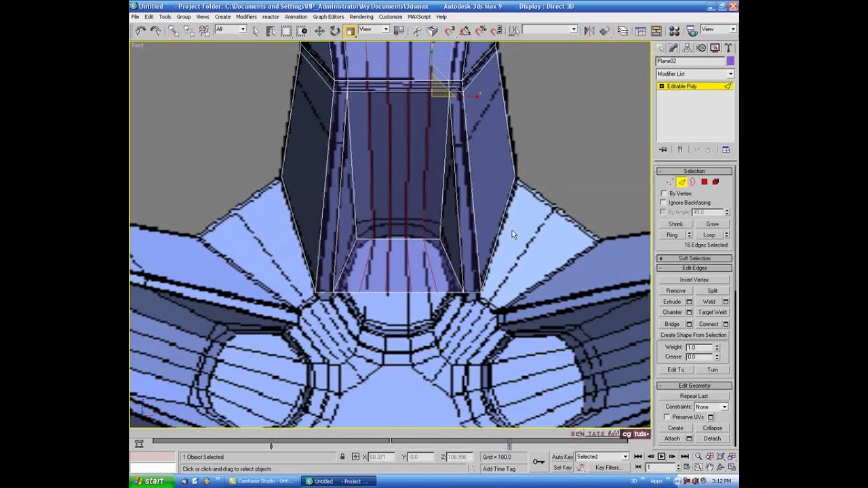The height and width of the screenshot is (488, 868).
Task: Open Select by Name list icon
Action: [271, 30]
